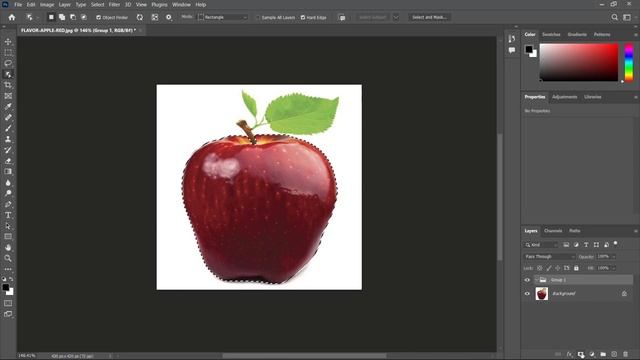Click the Select Subject button
The height and width of the screenshot is (360, 640).
coord(372,17)
